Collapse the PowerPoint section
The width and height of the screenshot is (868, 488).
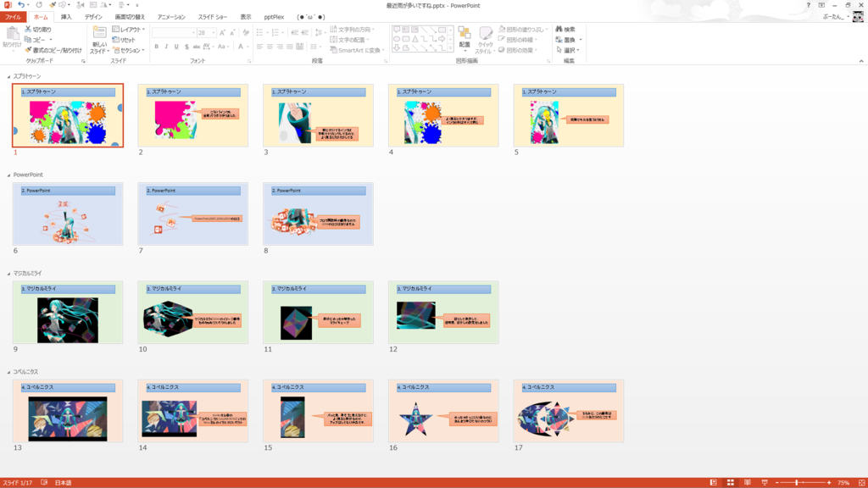click(x=8, y=175)
